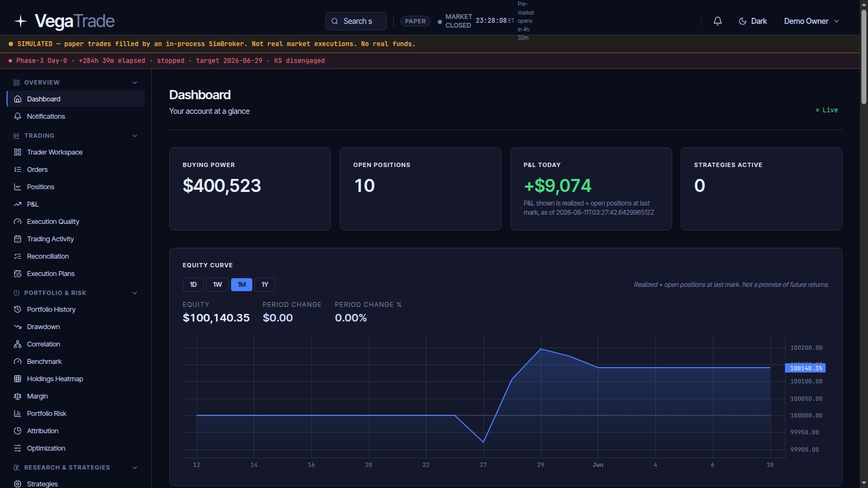
Task: Click the Margin scales icon
Action: 17,396
